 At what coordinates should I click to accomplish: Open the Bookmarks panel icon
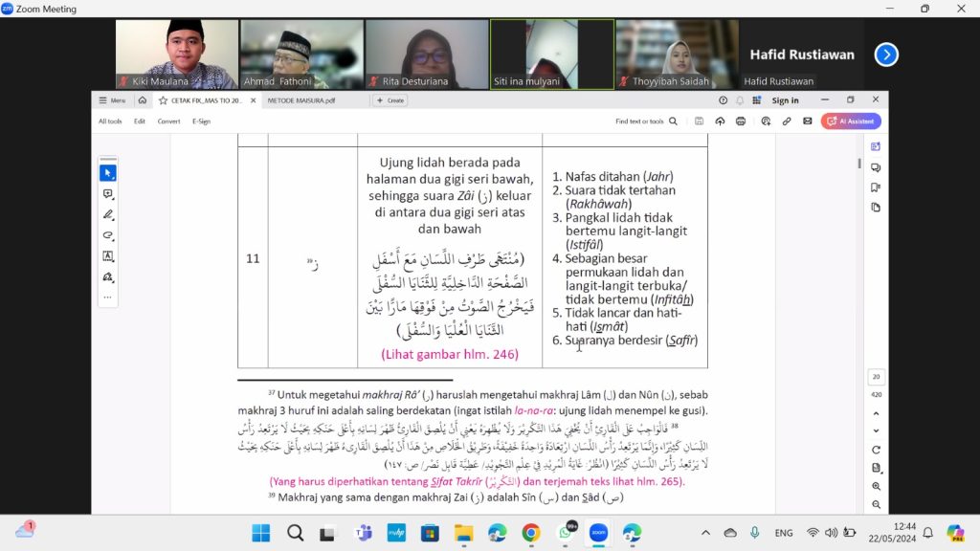[x=876, y=187]
